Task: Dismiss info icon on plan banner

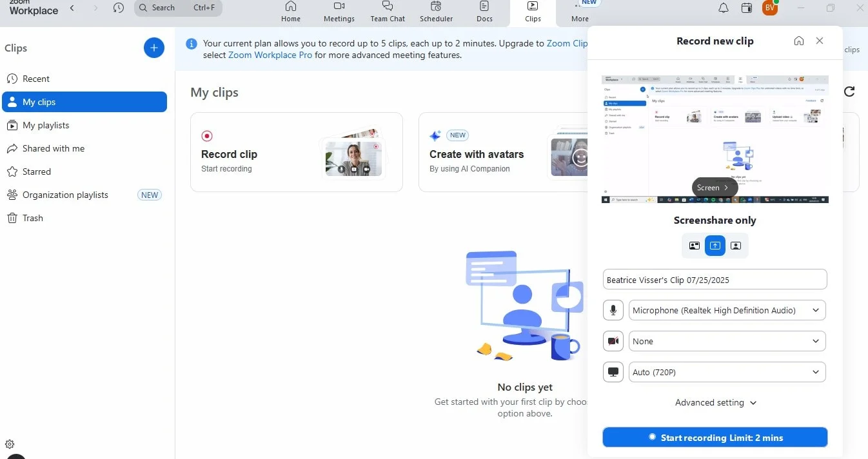Action: tap(192, 44)
